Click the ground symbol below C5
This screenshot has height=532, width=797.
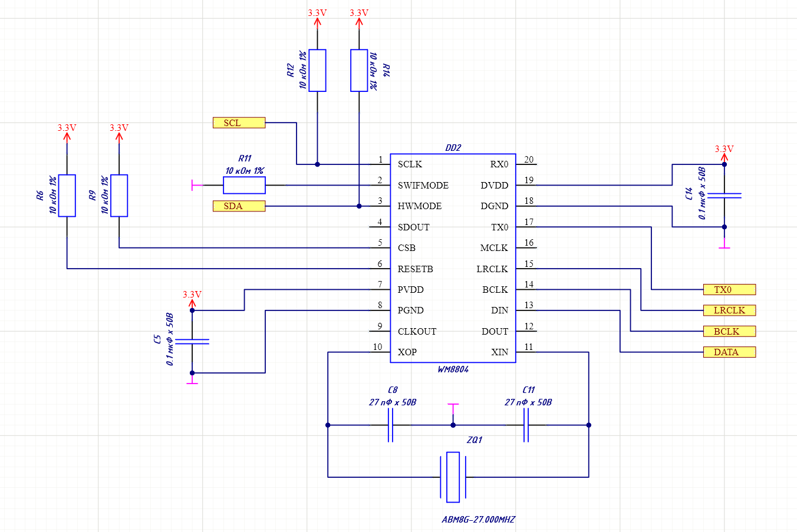click(x=192, y=380)
